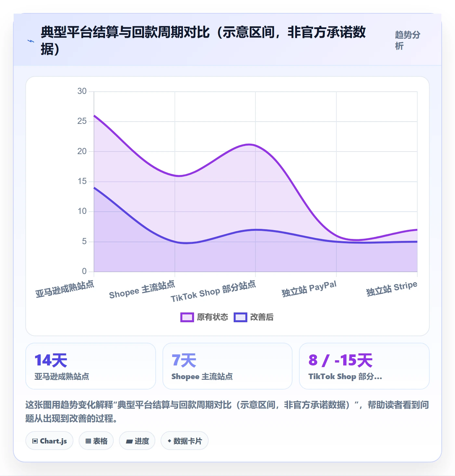The image size is (455, 476).
Task: Click the TikTok Shop 部分站点 x-axis label
Action: click(213, 291)
